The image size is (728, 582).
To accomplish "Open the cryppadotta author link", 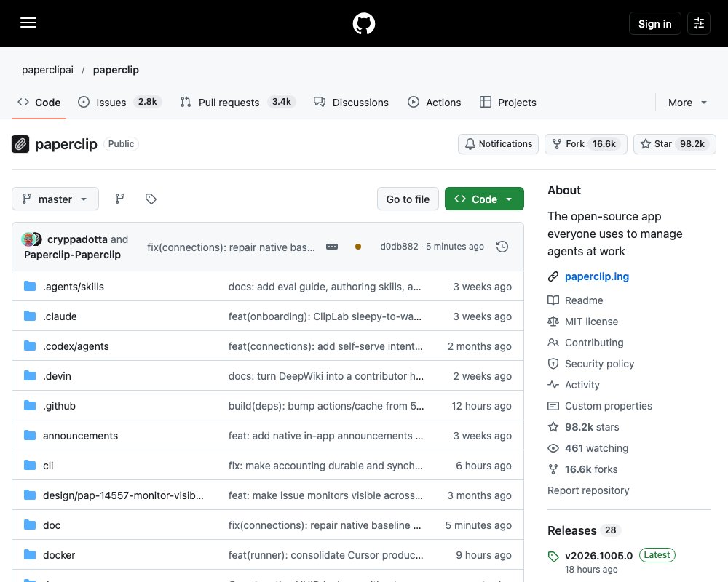I will 77,239.
